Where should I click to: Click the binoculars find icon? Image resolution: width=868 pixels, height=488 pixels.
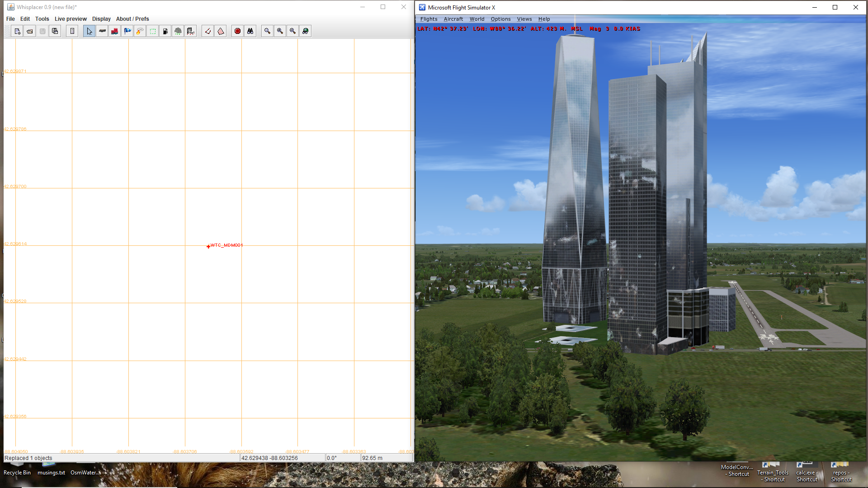pyautogui.click(x=250, y=31)
